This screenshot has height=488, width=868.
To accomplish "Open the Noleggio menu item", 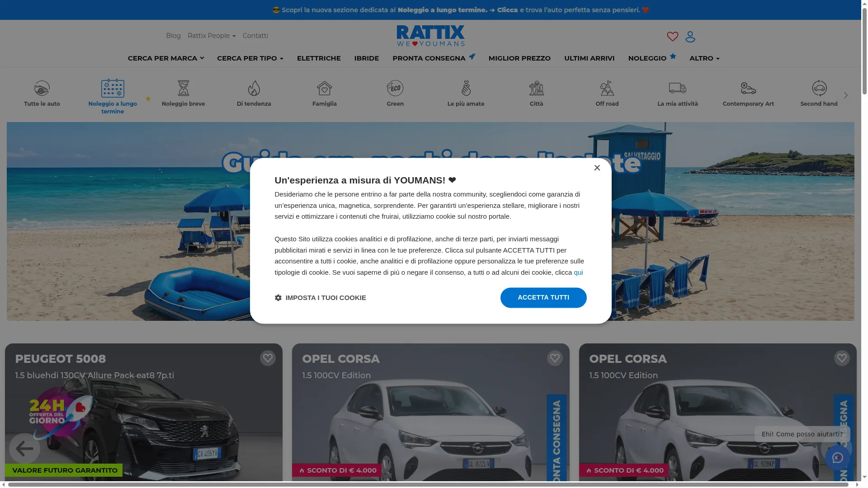I will pos(652,58).
